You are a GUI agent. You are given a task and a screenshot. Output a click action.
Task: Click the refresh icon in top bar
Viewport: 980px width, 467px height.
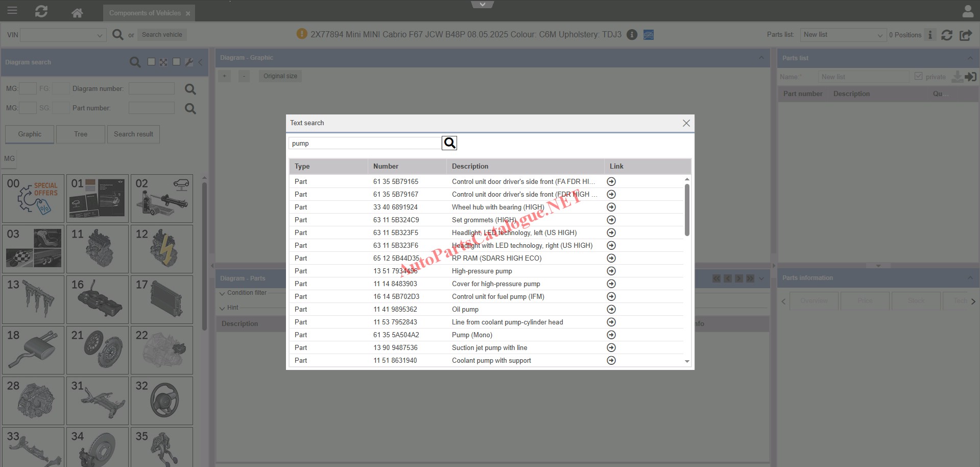(x=41, y=12)
